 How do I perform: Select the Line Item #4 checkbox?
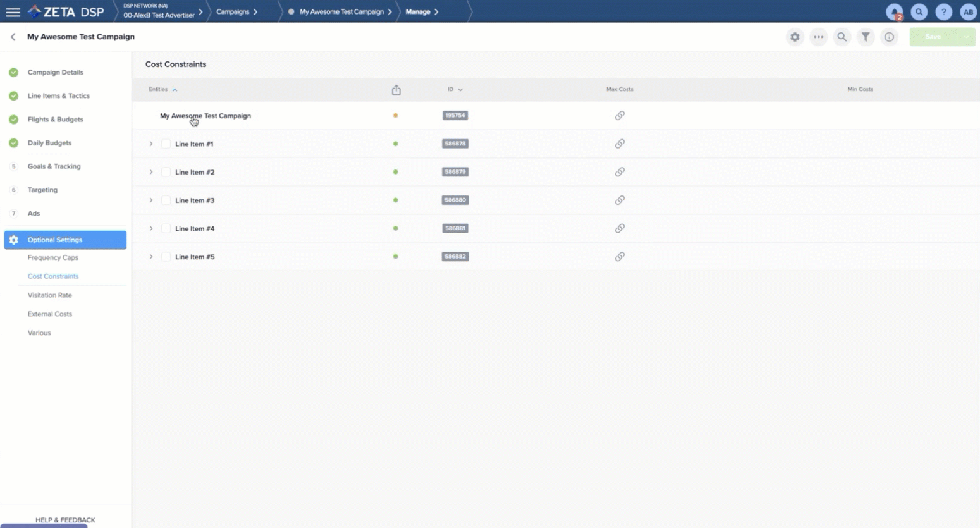point(166,229)
